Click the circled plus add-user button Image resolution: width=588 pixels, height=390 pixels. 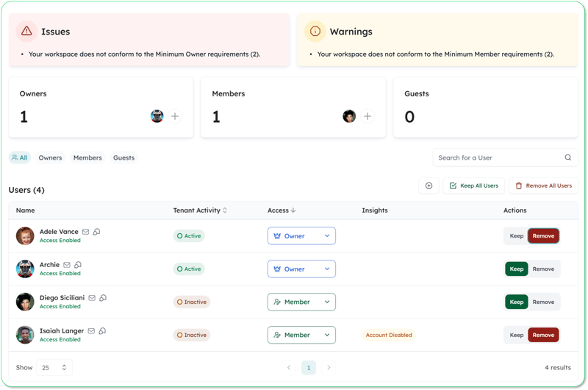point(429,186)
